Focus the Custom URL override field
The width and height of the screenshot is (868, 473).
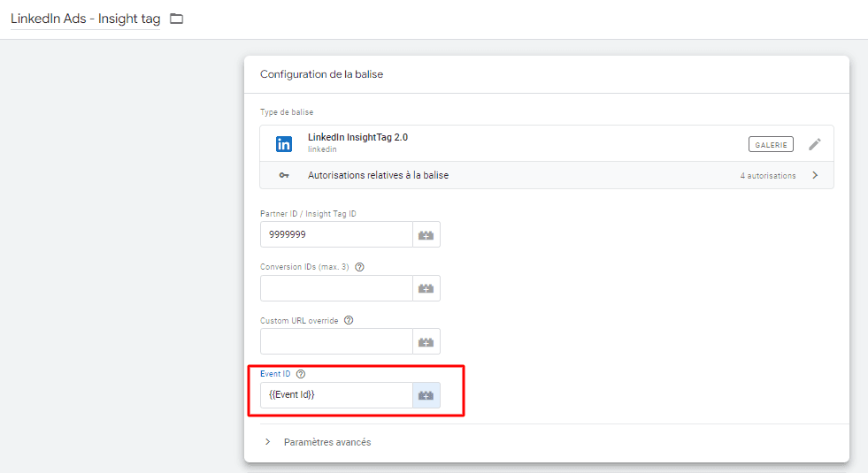(x=336, y=341)
